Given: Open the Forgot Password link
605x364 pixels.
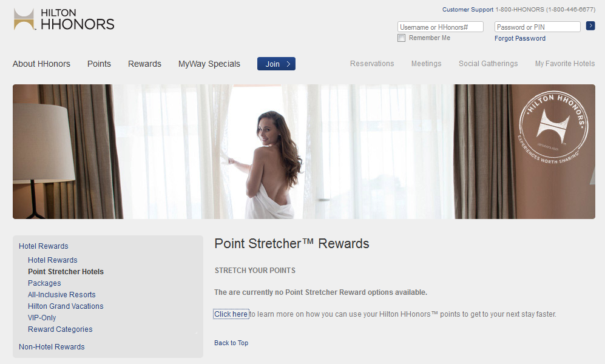Looking at the screenshot, I should pyautogui.click(x=519, y=38).
